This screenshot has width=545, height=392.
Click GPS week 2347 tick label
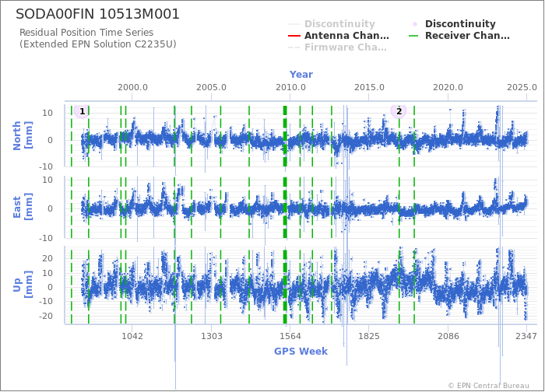[526, 336]
